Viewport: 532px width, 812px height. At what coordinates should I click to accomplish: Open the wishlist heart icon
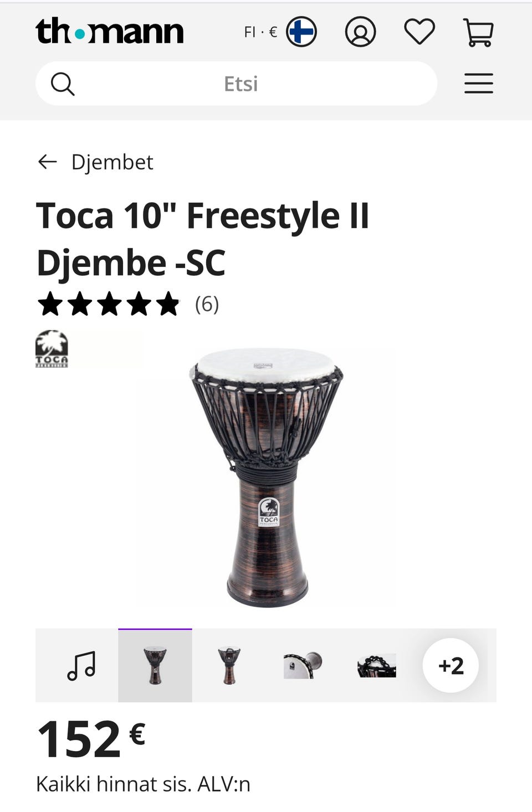420,32
